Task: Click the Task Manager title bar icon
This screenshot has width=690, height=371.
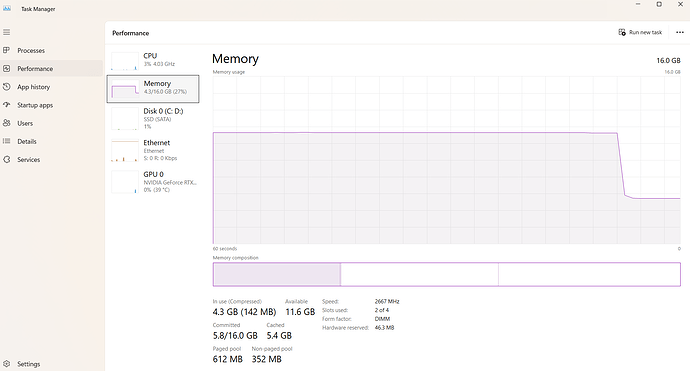Action: click(7, 8)
